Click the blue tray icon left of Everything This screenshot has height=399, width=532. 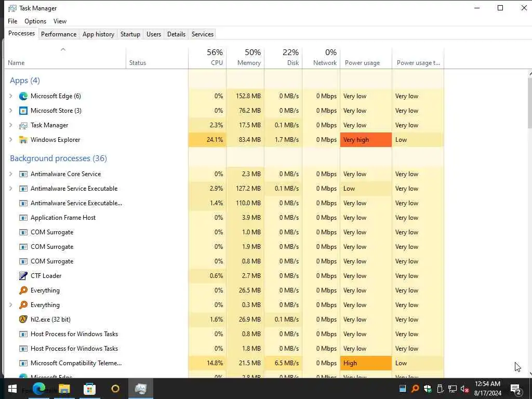point(403,389)
